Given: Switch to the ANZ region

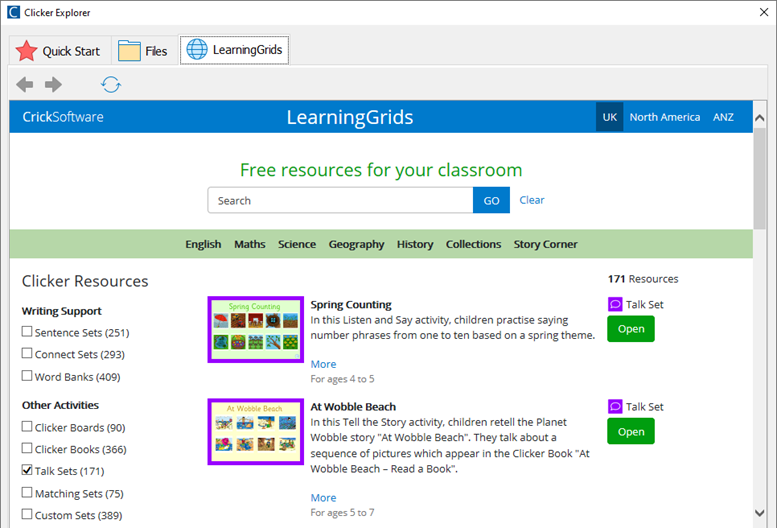Looking at the screenshot, I should (723, 117).
